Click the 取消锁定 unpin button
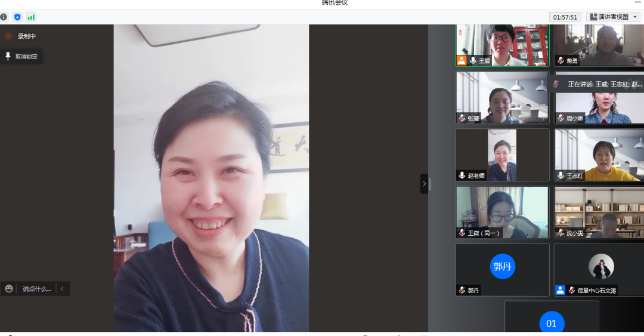 point(22,56)
